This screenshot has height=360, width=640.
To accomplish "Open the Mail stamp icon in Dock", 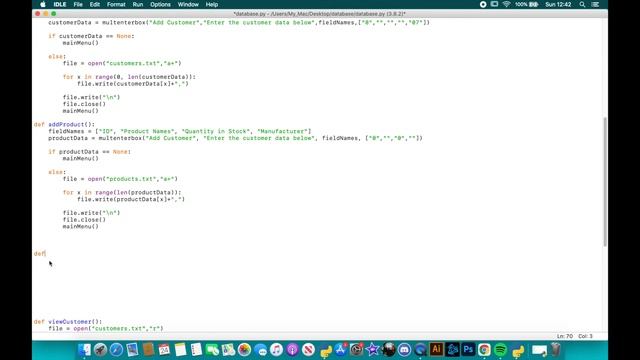I will (x=132, y=350).
